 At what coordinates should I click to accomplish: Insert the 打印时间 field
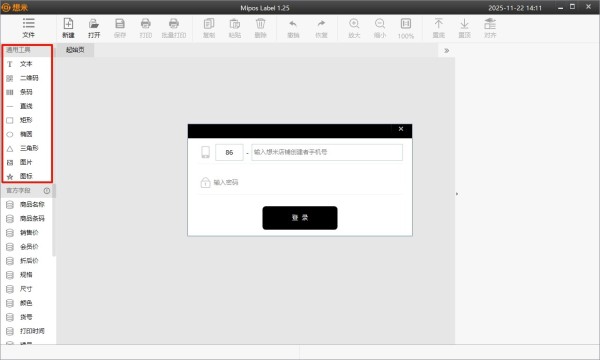coord(27,331)
